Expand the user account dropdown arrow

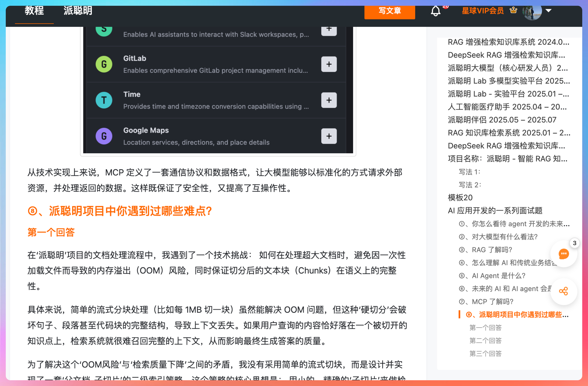[x=549, y=11]
